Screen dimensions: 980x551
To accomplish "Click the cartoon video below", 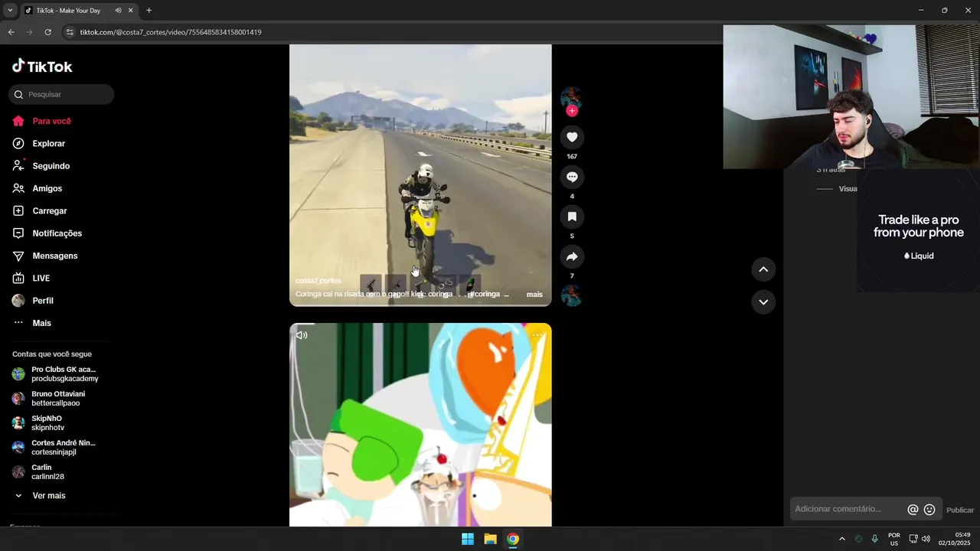I will [x=420, y=425].
